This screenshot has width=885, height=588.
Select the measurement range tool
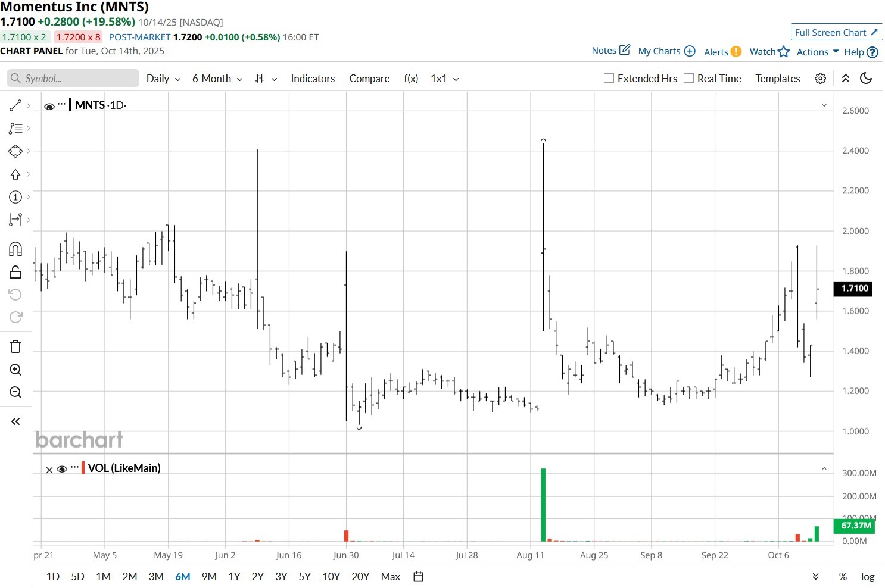(x=15, y=220)
